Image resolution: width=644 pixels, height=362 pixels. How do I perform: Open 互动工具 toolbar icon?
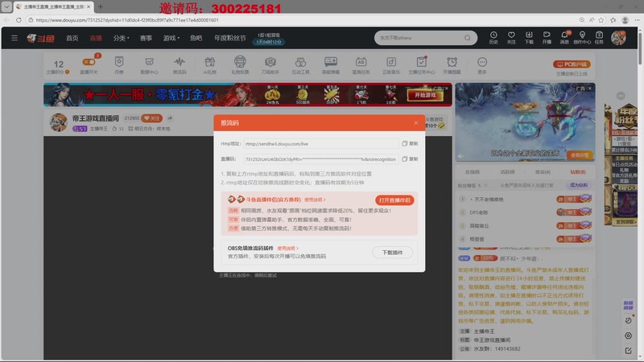(x=300, y=65)
